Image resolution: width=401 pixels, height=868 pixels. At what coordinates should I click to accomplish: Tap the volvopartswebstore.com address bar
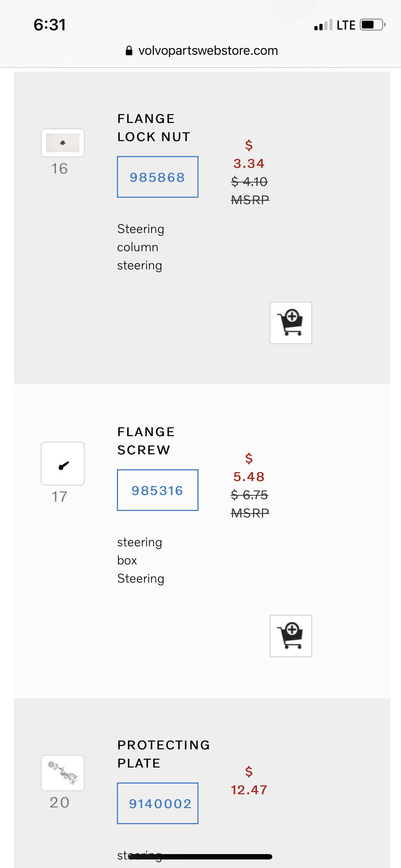(x=208, y=51)
